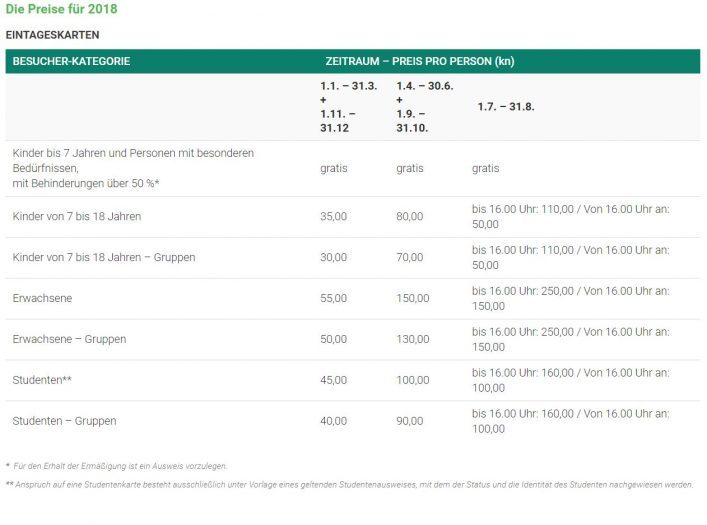The width and height of the screenshot is (707, 525).
Task: Click the "Studenten – Gruppen" row label
Action: 64,421
